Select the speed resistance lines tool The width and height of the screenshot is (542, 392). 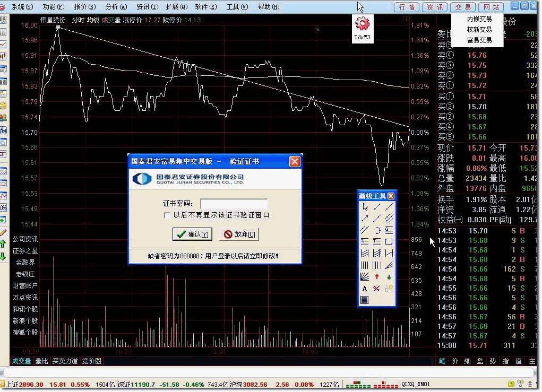coord(389,265)
